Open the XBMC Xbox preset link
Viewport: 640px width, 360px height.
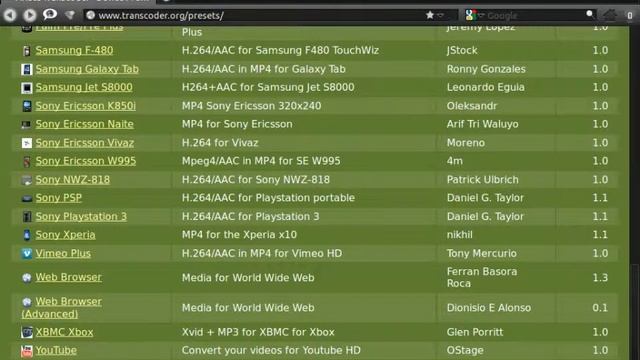(64, 332)
